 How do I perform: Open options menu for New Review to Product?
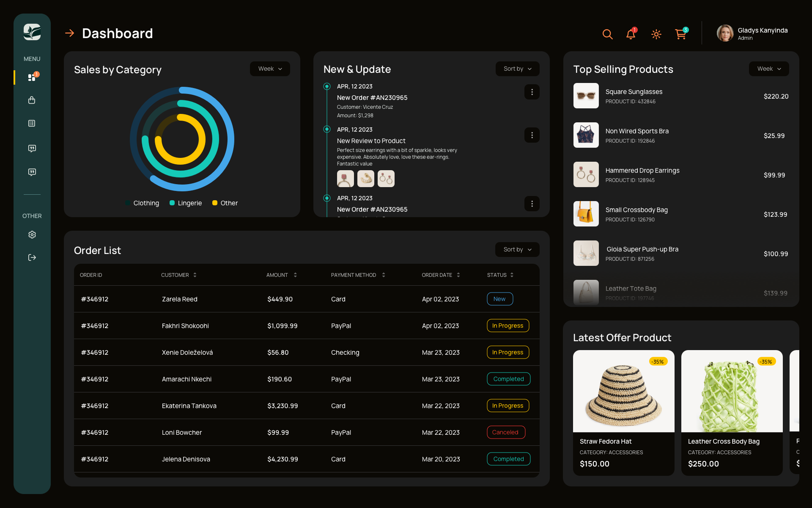pos(532,135)
